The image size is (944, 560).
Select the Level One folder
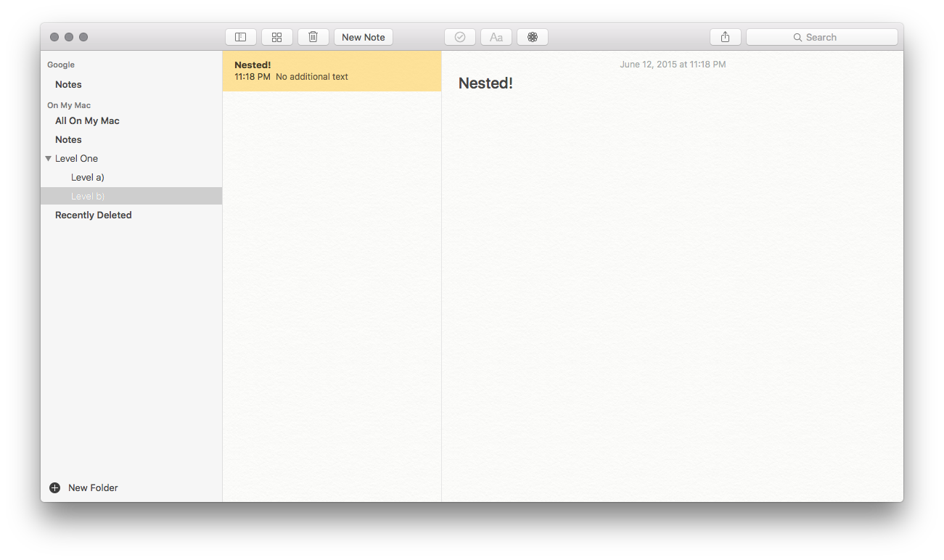point(131,158)
